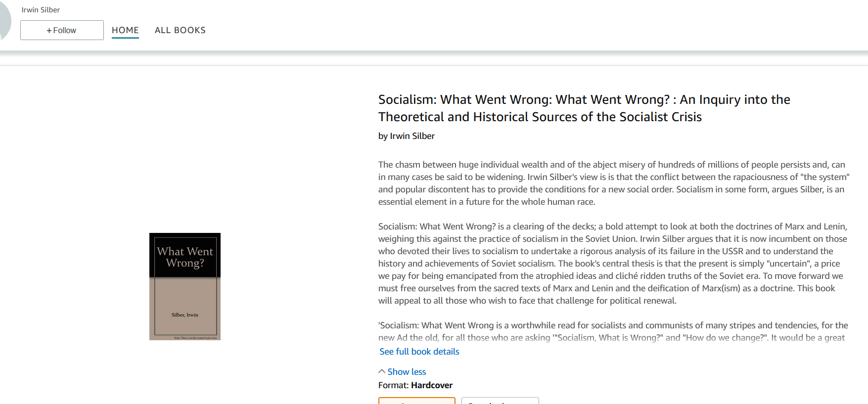Select the orange-outlined Hardcover format option
The width and height of the screenshot is (868, 404).
(417, 401)
